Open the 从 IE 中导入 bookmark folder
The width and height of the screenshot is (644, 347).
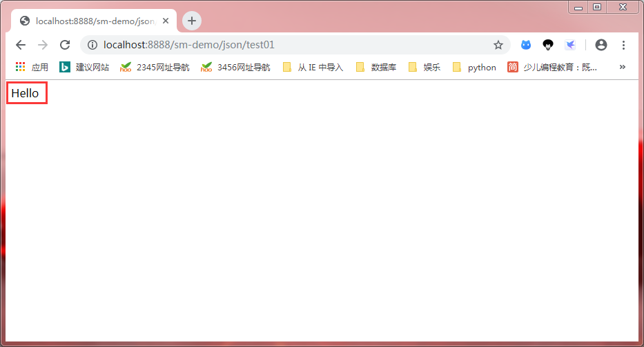pyautogui.click(x=313, y=67)
